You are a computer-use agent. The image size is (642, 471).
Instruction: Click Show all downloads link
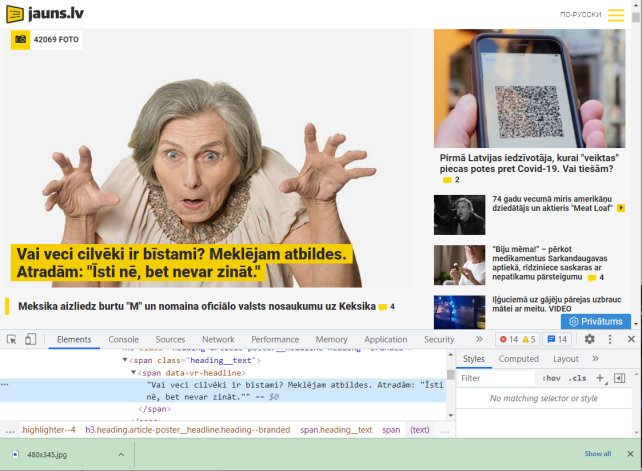click(597, 454)
